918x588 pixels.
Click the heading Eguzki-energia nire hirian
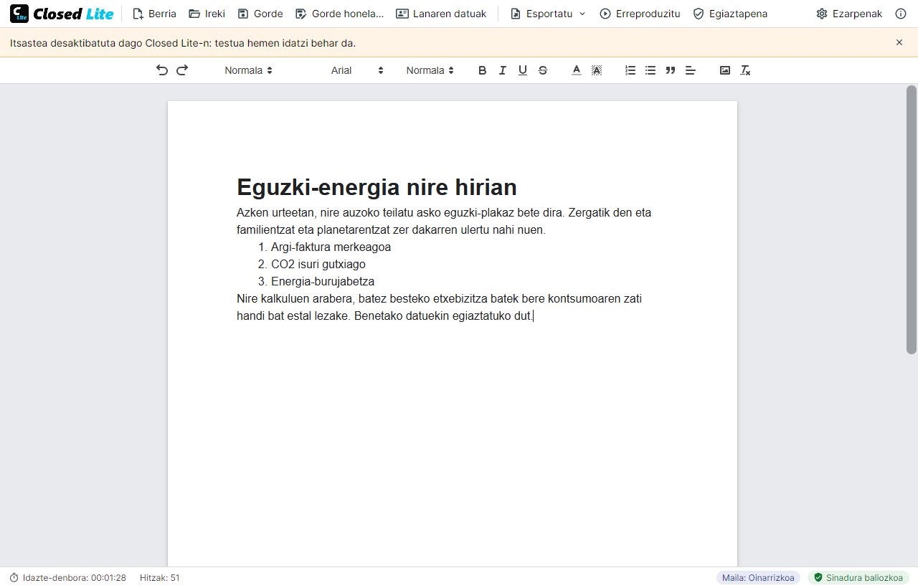pyautogui.click(x=377, y=187)
